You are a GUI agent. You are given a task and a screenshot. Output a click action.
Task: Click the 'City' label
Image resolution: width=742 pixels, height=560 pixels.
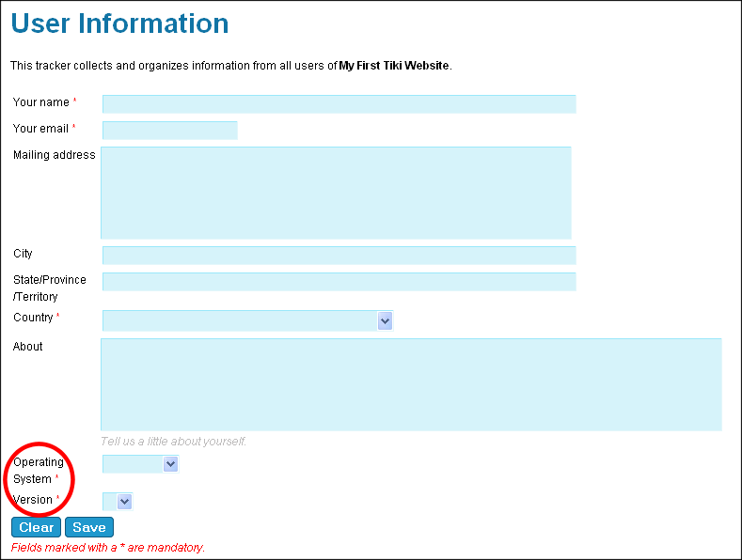coord(23,254)
